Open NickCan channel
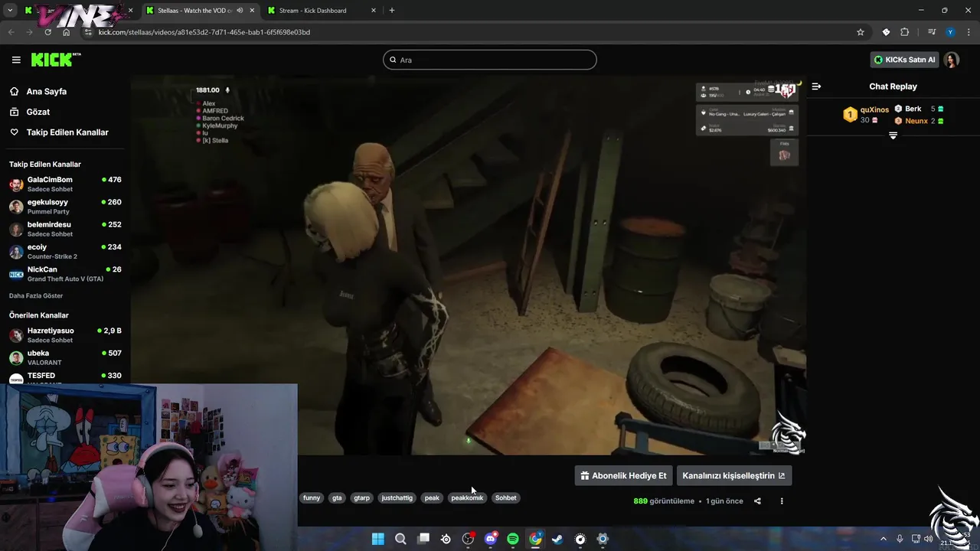Image resolution: width=980 pixels, height=551 pixels. [65, 274]
